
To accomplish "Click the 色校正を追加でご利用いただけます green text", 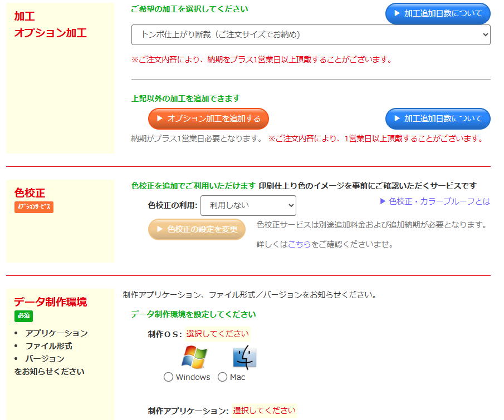I will point(193,186).
